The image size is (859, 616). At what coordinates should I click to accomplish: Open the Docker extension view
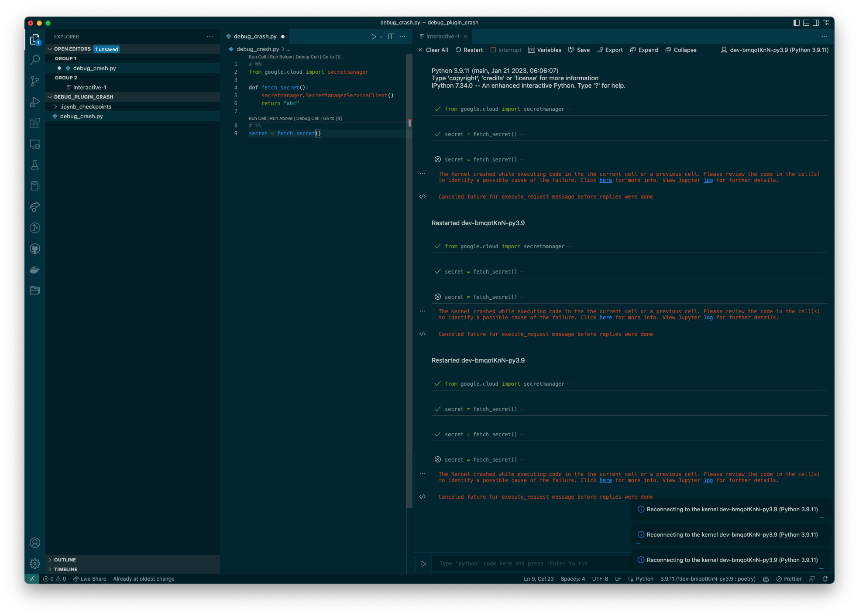[x=35, y=270]
